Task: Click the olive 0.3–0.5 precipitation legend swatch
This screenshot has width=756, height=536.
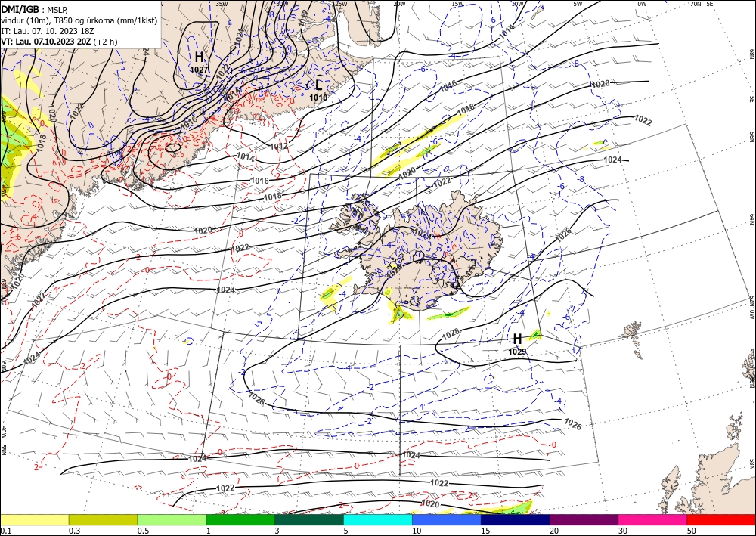Action: click(103, 519)
